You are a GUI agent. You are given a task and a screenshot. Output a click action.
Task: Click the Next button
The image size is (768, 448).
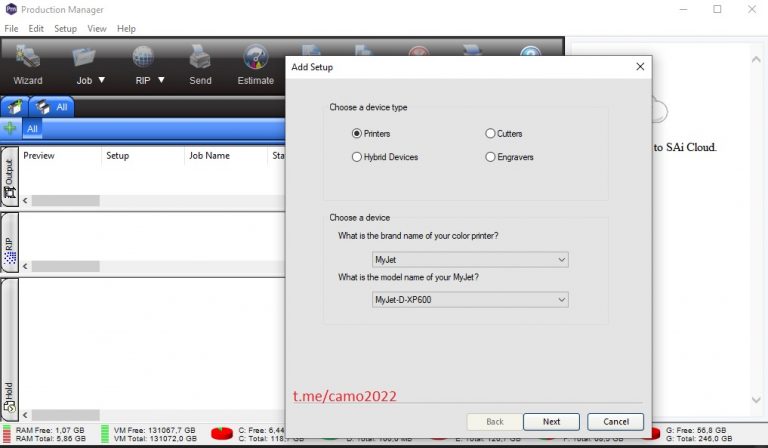(x=551, y=421)
